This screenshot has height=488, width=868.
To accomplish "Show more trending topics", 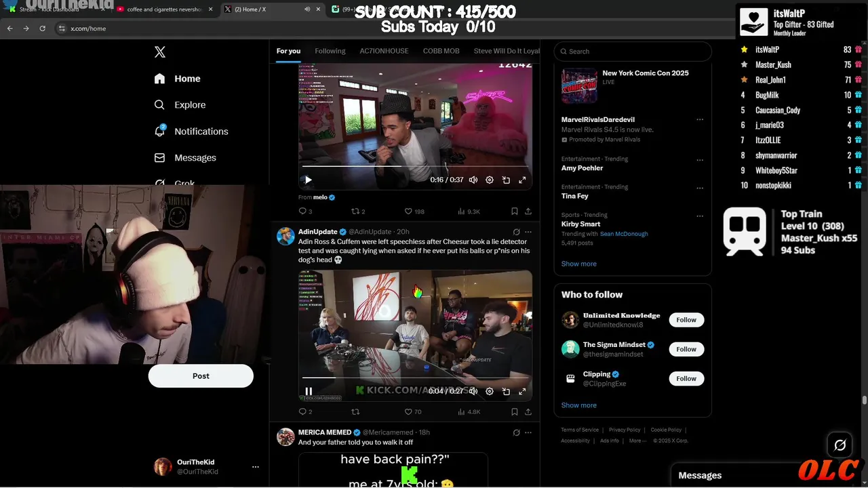I will click(x=579, y=264).
